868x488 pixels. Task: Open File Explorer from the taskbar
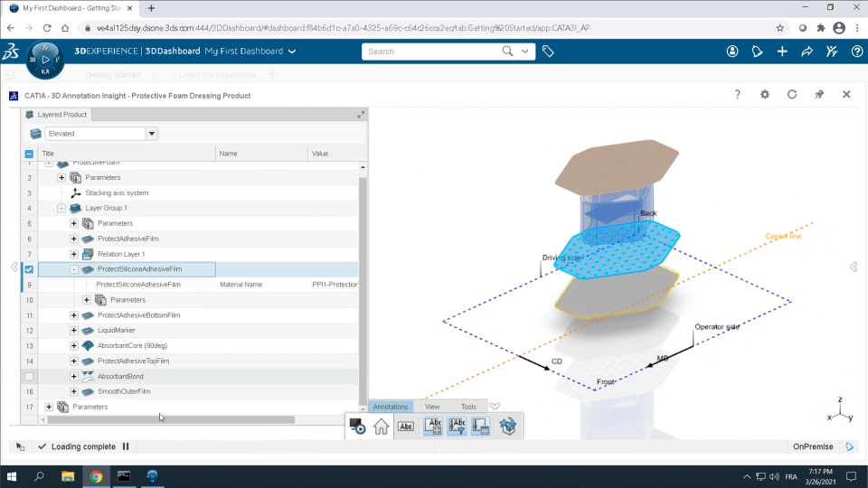68,476
